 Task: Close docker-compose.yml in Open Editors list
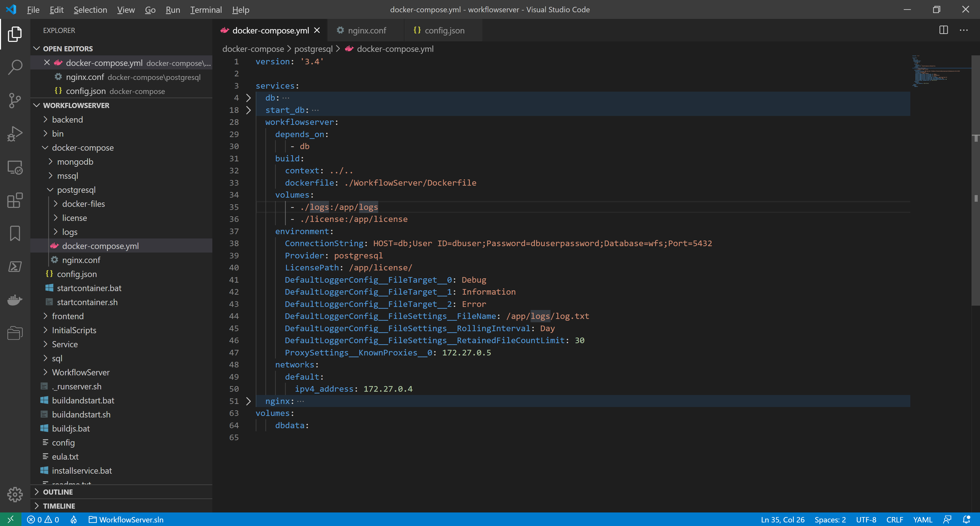point(47,62)
